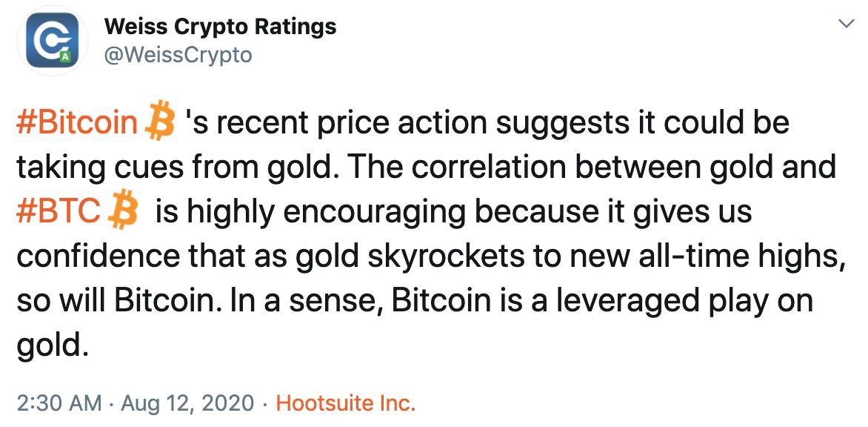Click the Bitcoin emoji after #Bitcoin hashtag

(x=160, y=121)
